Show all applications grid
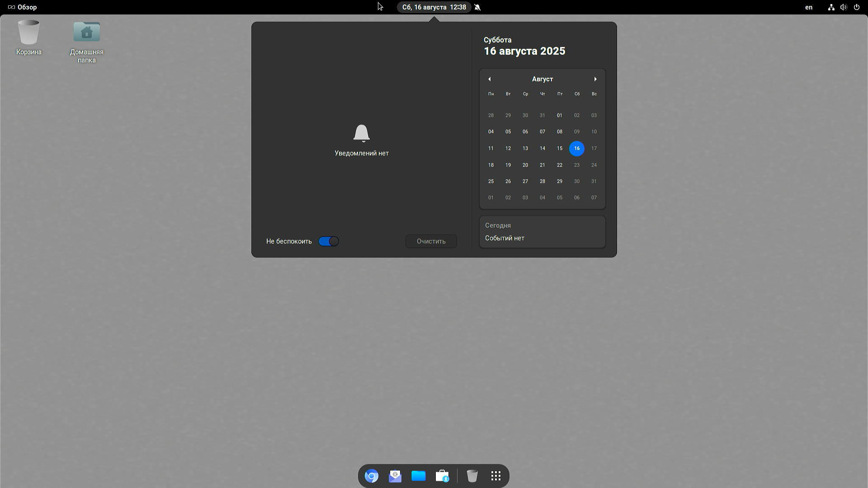This screenshot has height=488, width=868. (495, 476)
